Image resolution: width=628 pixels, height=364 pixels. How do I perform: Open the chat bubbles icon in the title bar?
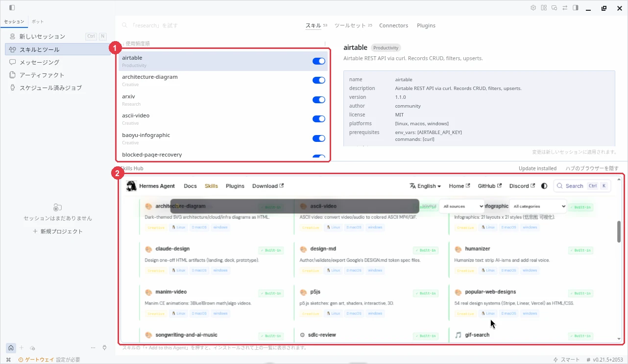[x=555, y=8]
